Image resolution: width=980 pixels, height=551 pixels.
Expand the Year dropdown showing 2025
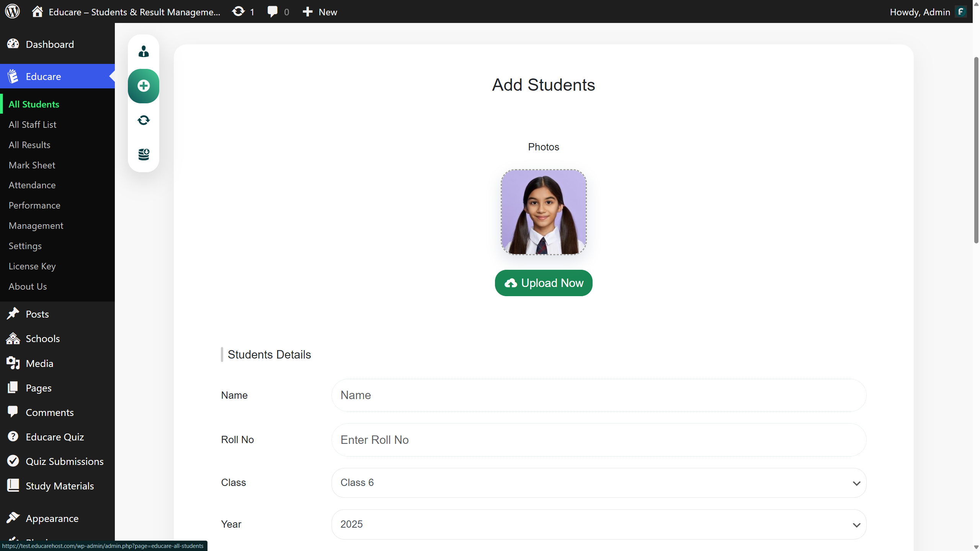[599, 524]
